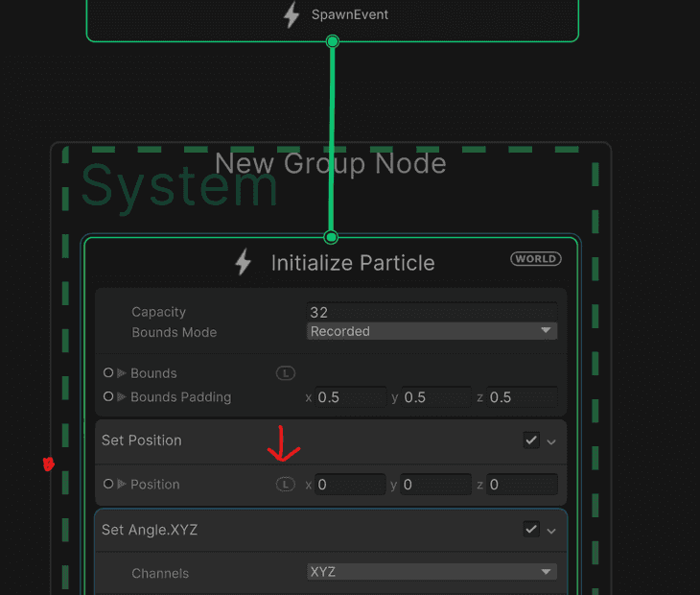Click the Initialize Particle lightning icon
Image resolution: width=700 pixels, height=595 pixels.
244,263
